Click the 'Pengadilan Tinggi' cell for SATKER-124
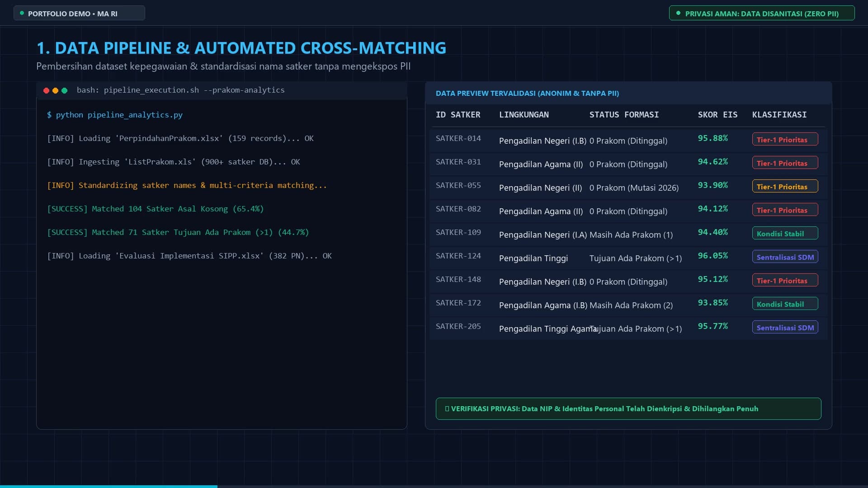This screenshot has height=488, width=868. (533, 258)
